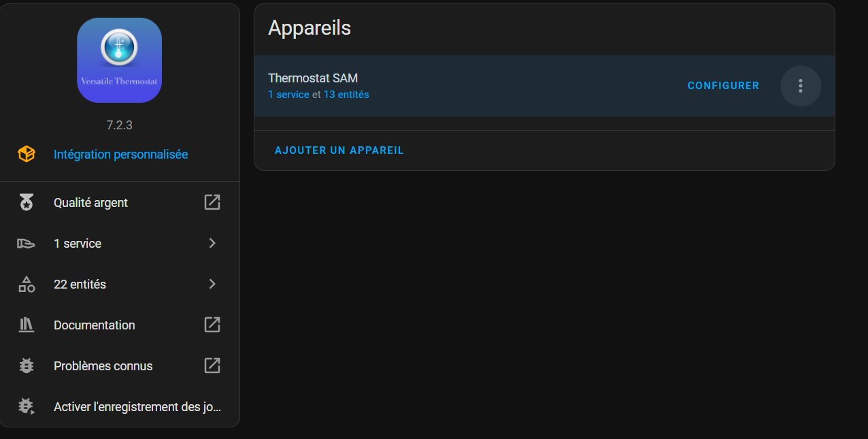
Task: Expand the 22 entités chevron
Action: pyautogui.click(x=212, y=284)
